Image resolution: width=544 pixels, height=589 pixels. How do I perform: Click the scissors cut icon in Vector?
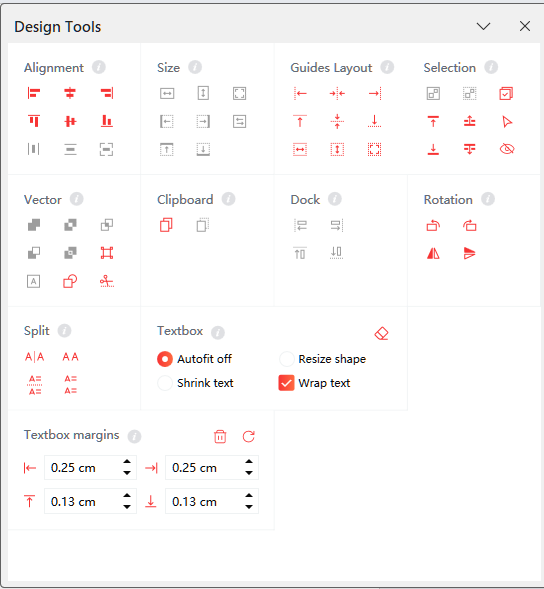(107, 281)
